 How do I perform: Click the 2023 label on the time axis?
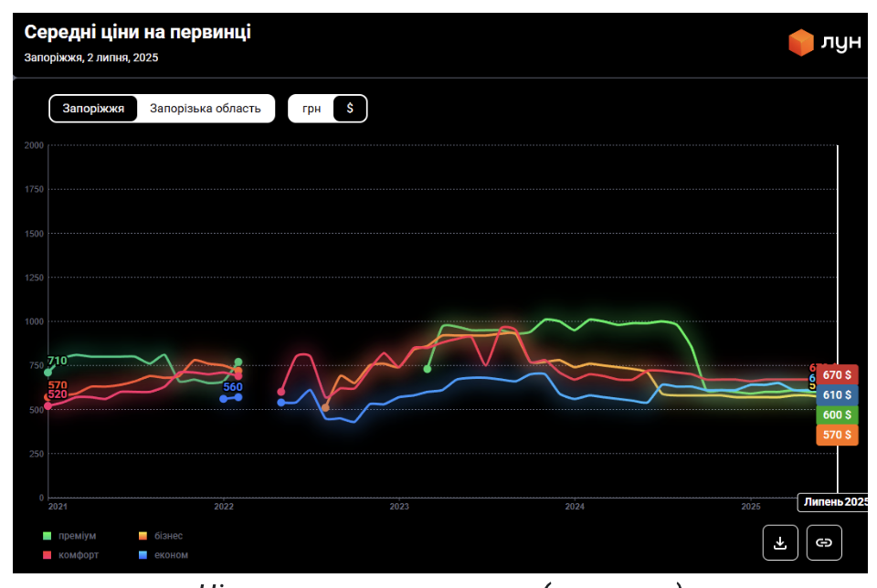click(399, 506)
